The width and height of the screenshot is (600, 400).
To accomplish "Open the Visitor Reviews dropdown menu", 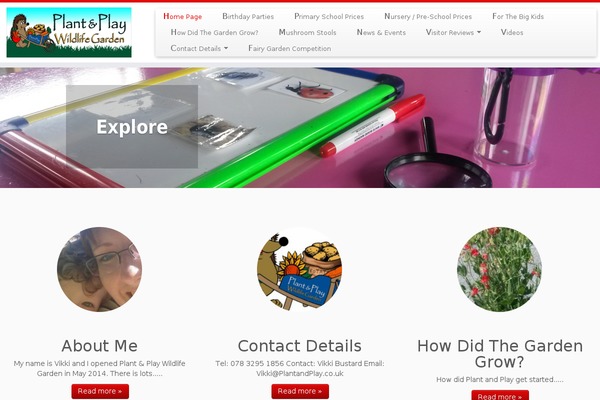I will point(453,33).
